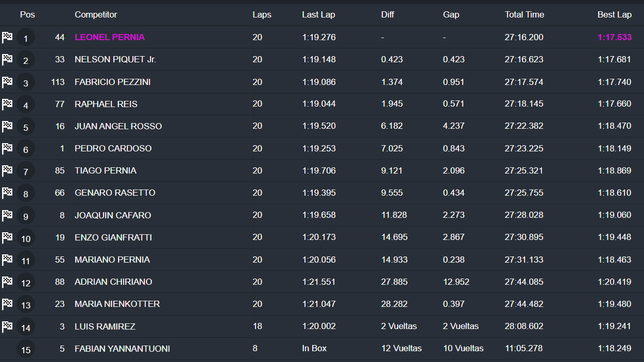Click the checkered flag beside Genaro Rasetto
The height and width of the screenshot is (362, 644).
coord(7,193)
